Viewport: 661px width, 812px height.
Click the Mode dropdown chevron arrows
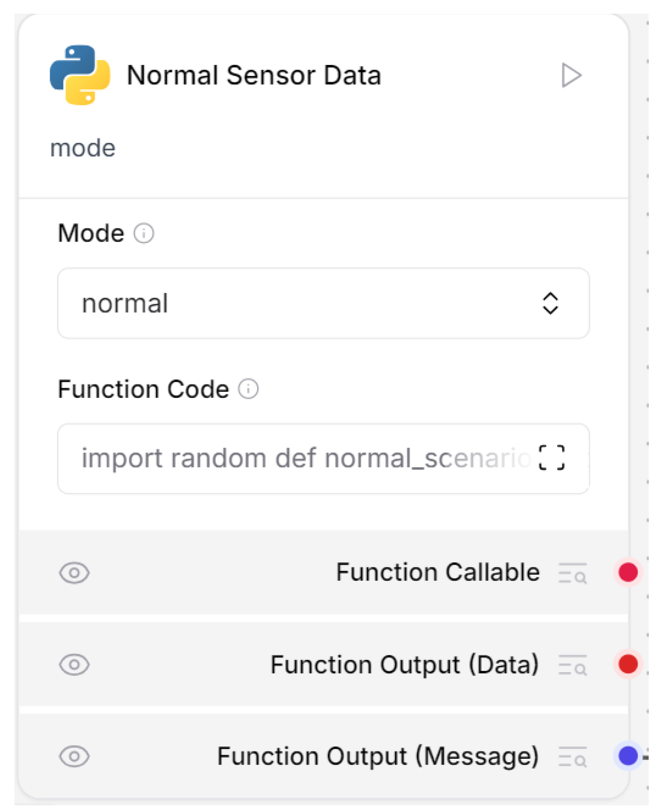pos(550,303)
